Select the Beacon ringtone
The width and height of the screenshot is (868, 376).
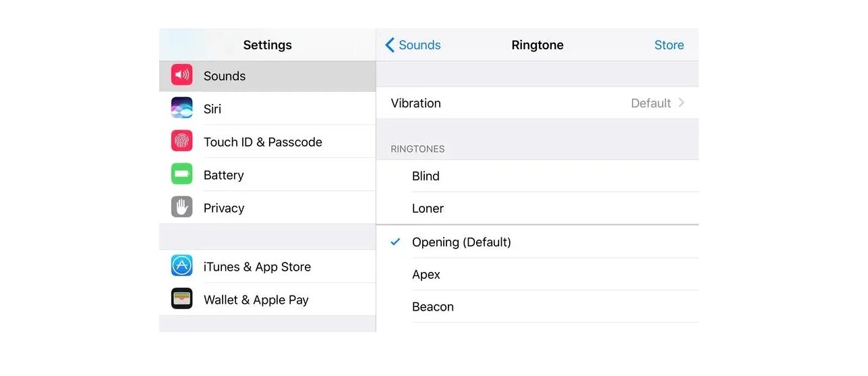point(432,307)
